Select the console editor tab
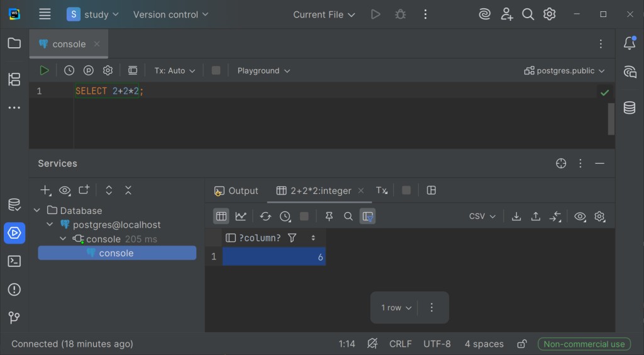This screenshot has width=644, height=355. pos(69,44)
